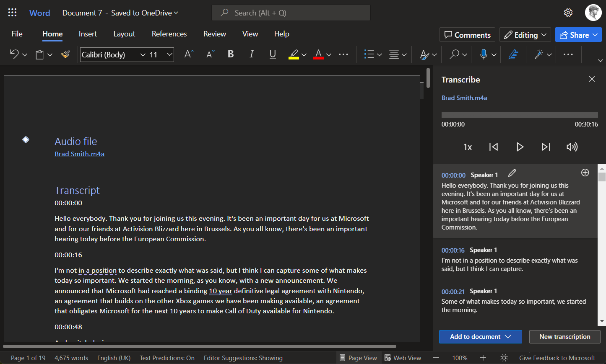
Task: Toggle Text Predictions setting
Action: 167,358
